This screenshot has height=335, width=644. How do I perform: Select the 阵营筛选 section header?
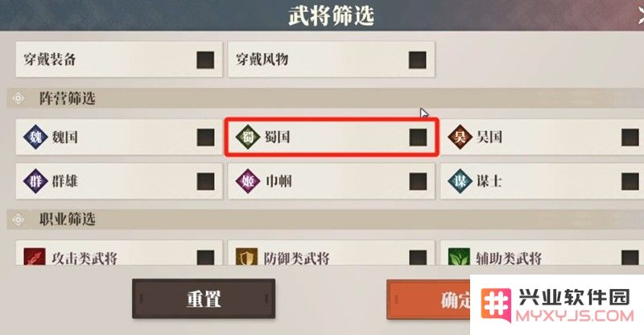(x=68, y=98)
